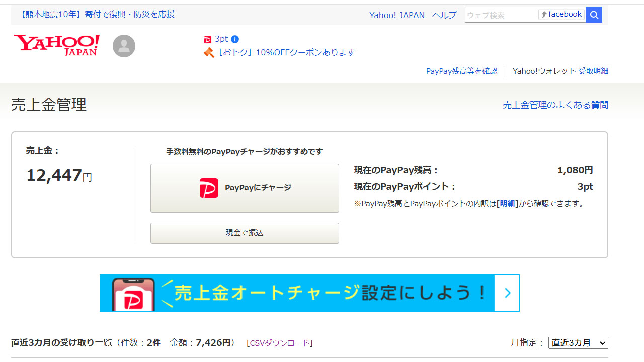Open the 熊本地震10年 donation notice link
The image size is (644, 362).
coord(98,14)
